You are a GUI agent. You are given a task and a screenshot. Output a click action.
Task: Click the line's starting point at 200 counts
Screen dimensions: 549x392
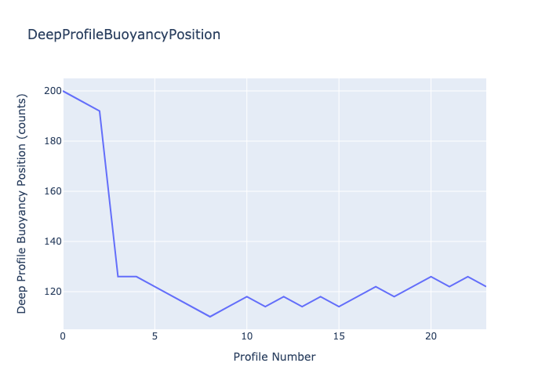pos(64,91)
